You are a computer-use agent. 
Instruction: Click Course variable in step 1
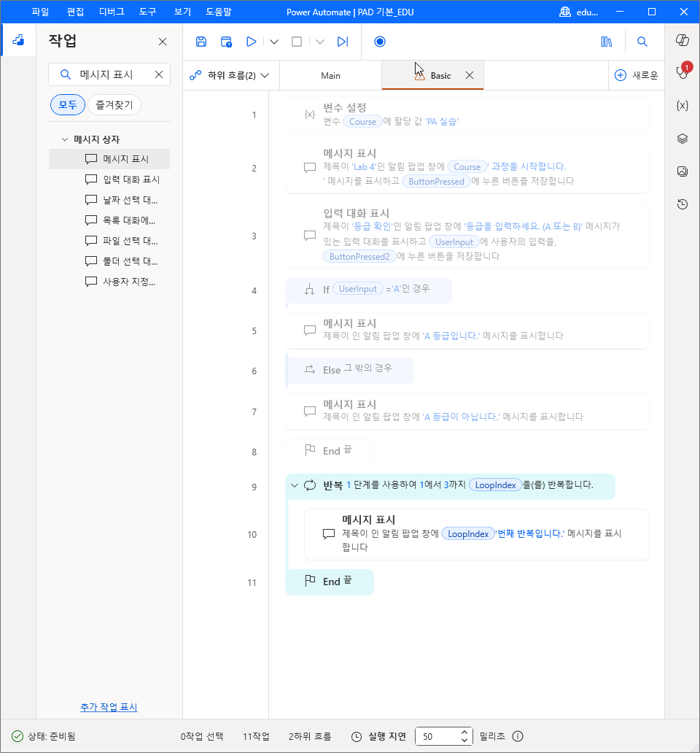pyautogui.click(x=362, y=122)
